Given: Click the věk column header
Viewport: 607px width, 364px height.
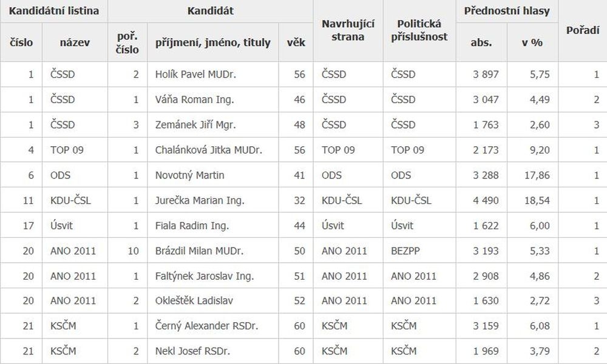Looking at the screenshot, I should [296, 42].
